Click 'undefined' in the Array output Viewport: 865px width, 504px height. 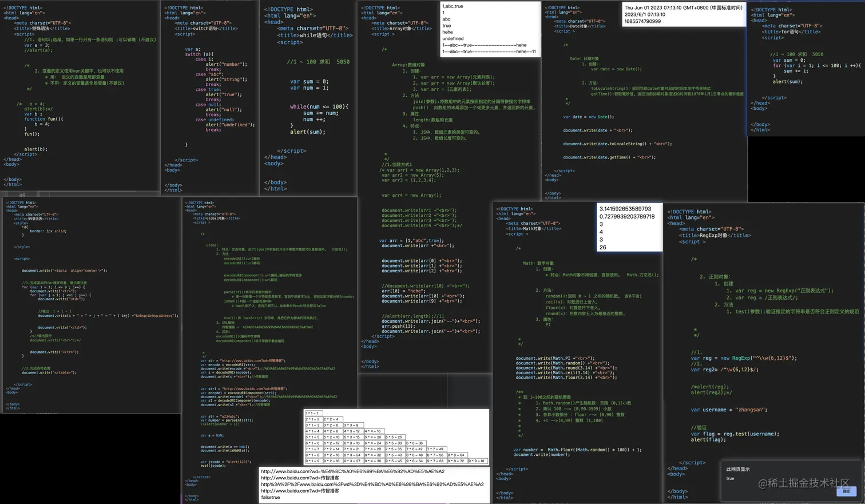[x=453, y=38]
